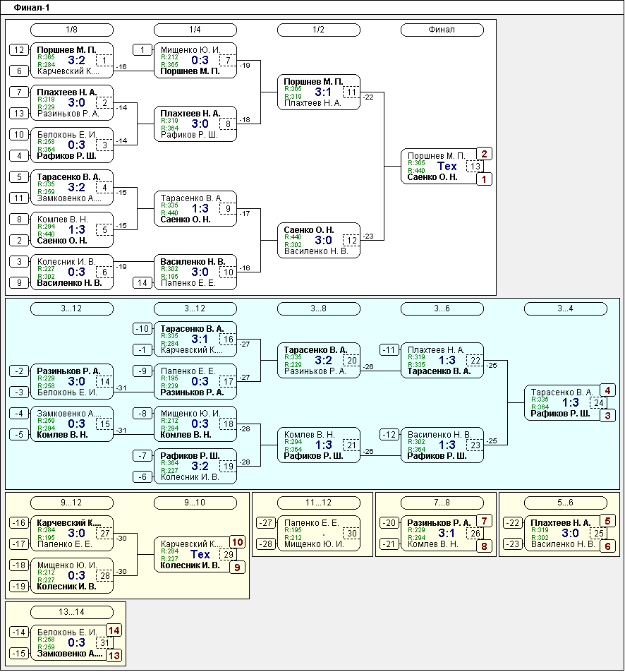Click seed box 12 beside Поршнев М. П.

[19, 49]
